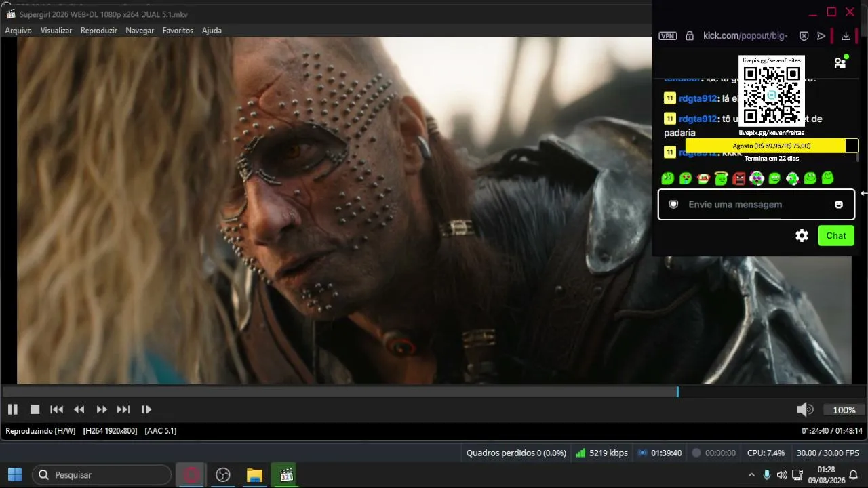Click the 5219 kbps bitrate indicator
Screen dimensions: 868x488
tap(601, 453)
